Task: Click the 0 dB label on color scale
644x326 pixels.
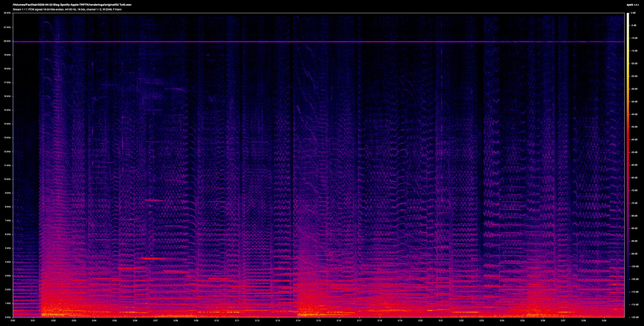Action: (636, 13)
